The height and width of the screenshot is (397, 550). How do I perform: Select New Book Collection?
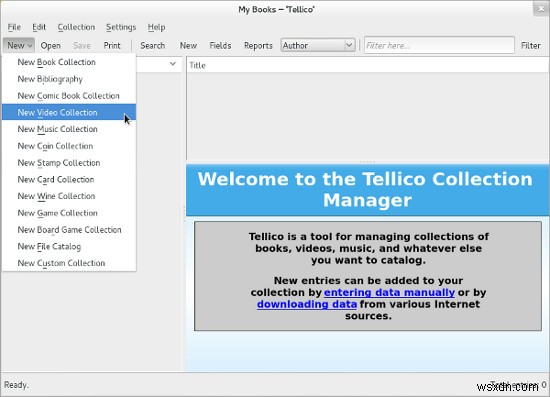(69, 62)
